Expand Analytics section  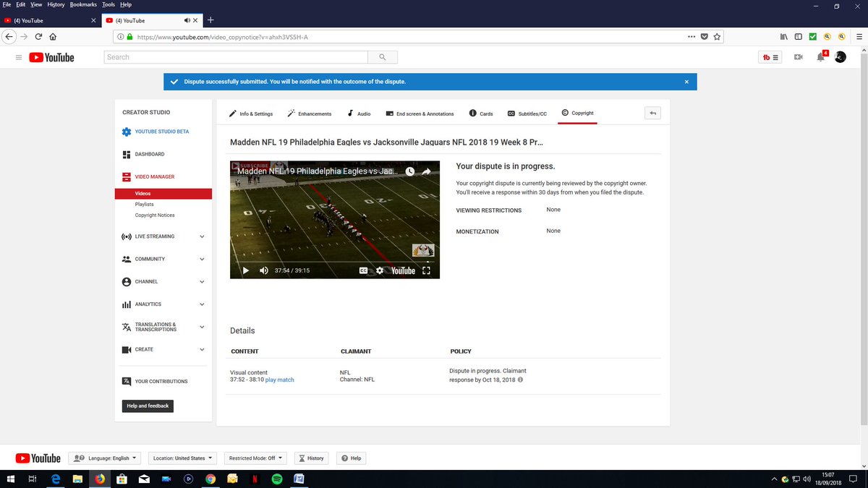coord(202,304)
